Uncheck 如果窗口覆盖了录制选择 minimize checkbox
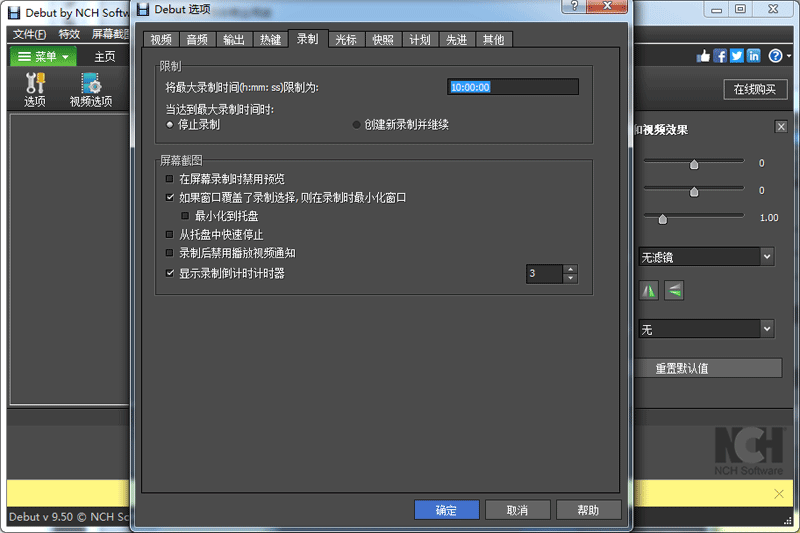The image size is (800, 533). point(169,197)
